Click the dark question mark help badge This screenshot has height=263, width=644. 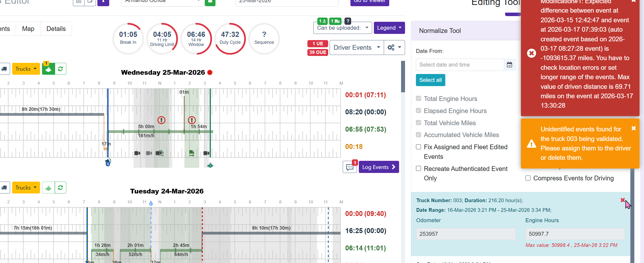coord(348,21)
